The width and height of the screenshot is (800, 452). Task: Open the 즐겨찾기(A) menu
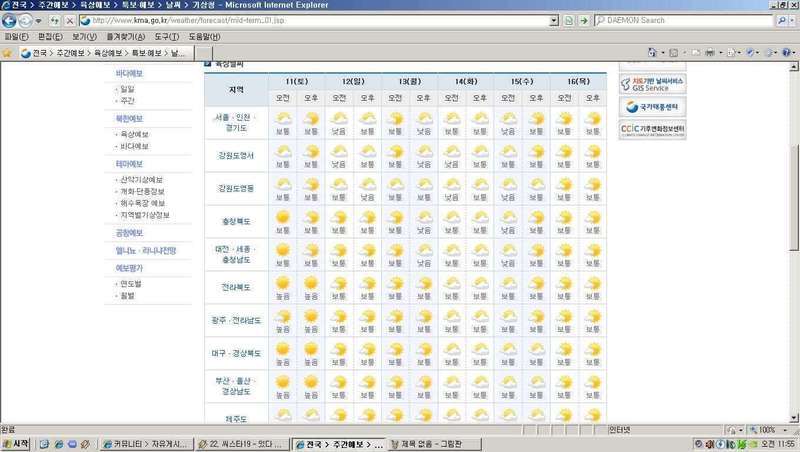pyautogui.click(x=126, y=37)
